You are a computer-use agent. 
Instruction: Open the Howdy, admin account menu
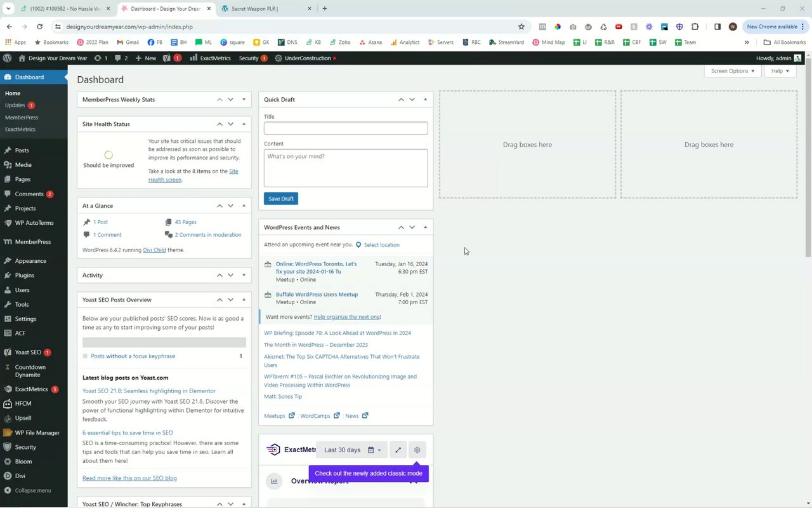coord(778,58)
